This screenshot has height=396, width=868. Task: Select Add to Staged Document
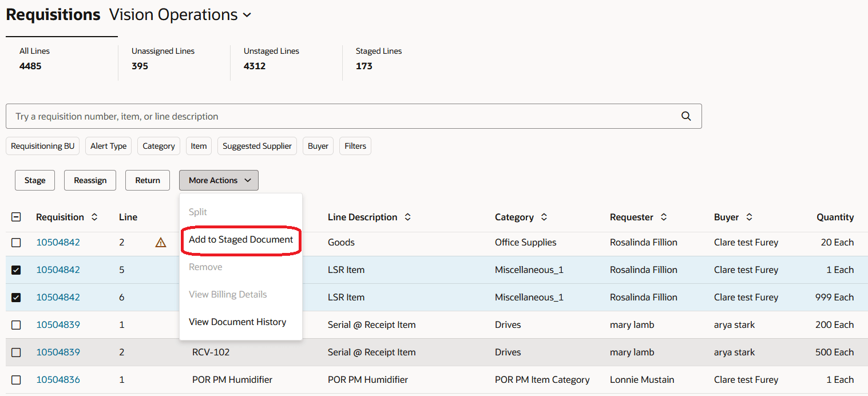[240, 239]
